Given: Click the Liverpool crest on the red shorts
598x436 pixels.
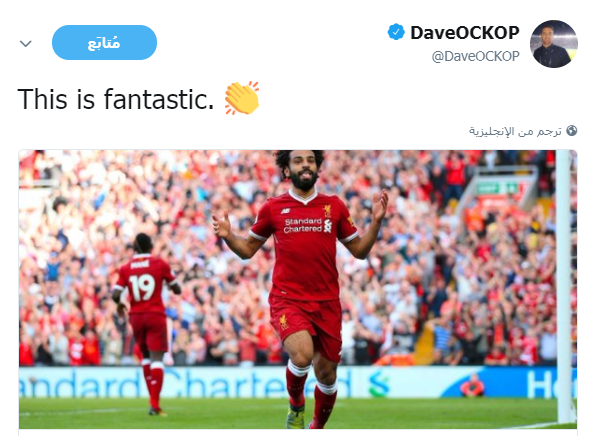Looking at the screenshot, I should point(283,322).
